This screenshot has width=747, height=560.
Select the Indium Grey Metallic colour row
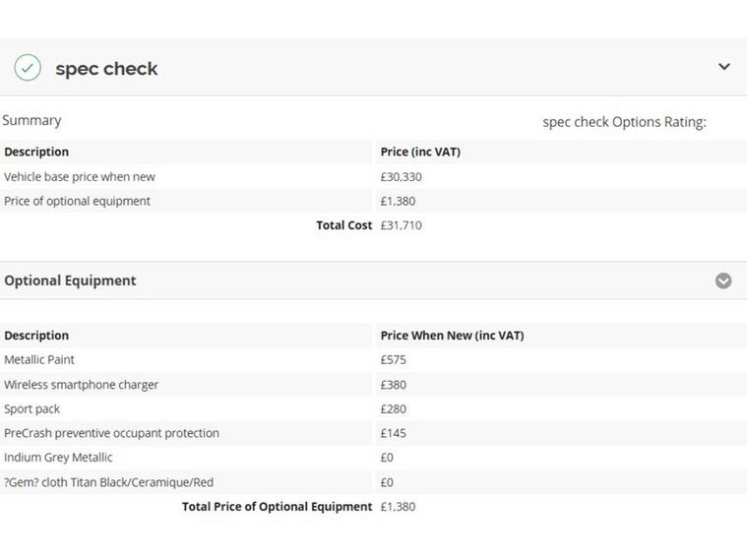click(58, 458)
